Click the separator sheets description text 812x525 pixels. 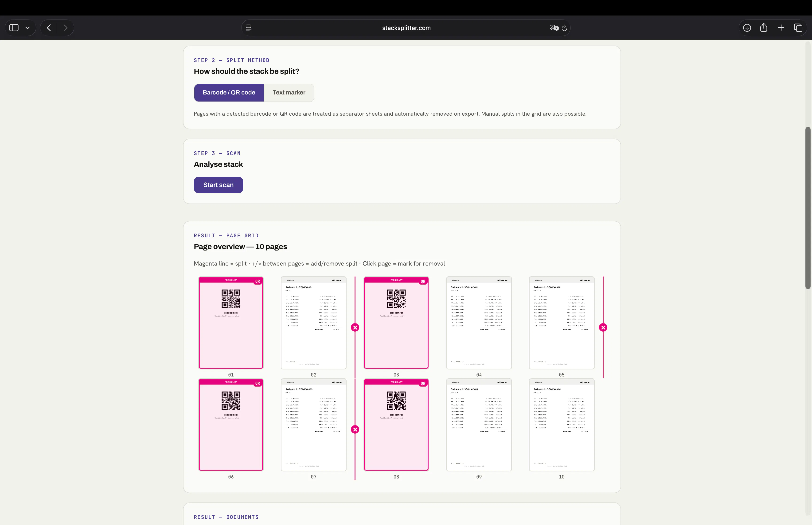coord(390,114)
